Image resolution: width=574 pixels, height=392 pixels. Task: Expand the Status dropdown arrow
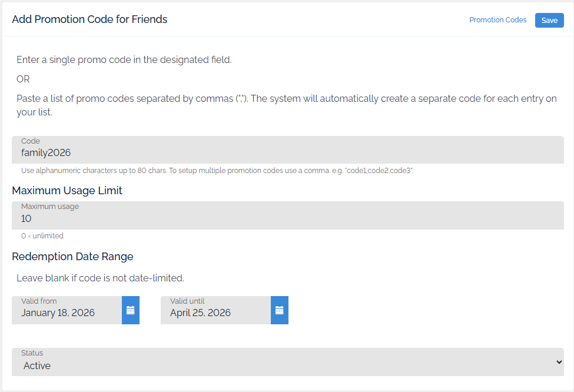(x=559, y=362)
